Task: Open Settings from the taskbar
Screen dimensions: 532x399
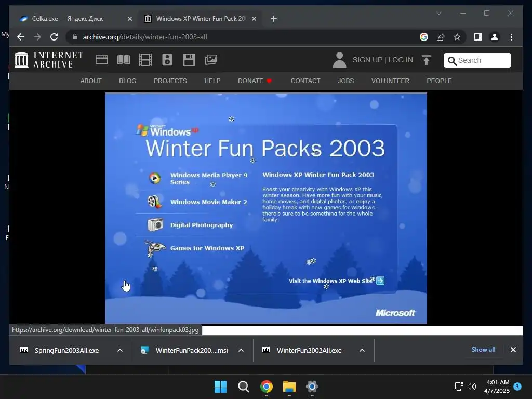Action: 312,387
